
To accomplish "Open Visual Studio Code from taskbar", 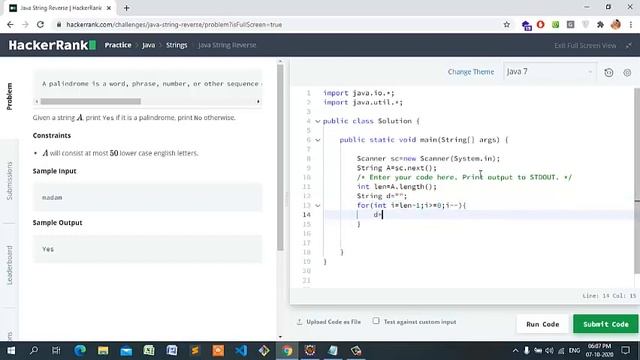I will (x=241, y=350).
